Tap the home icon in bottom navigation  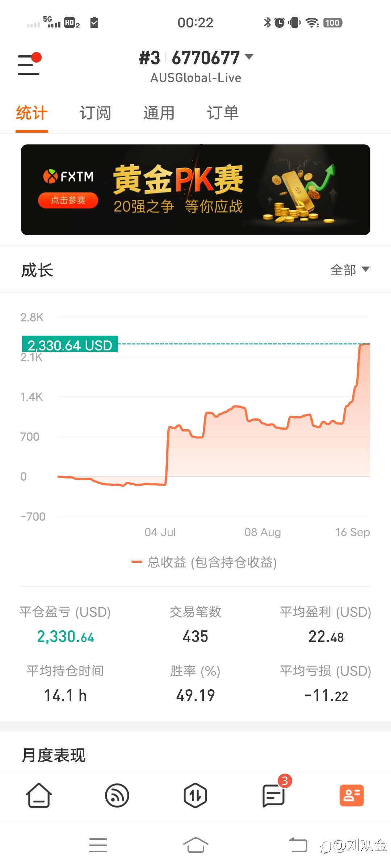click(x=39, y=795)
